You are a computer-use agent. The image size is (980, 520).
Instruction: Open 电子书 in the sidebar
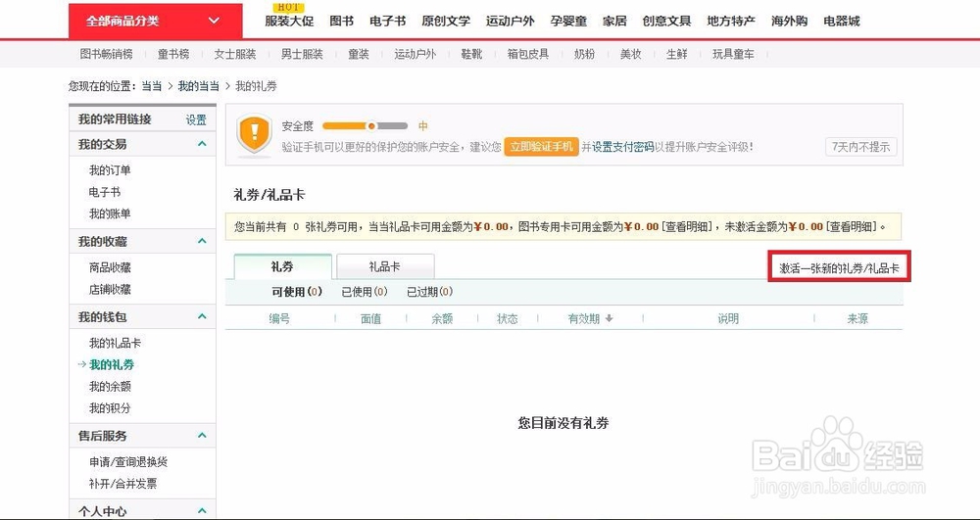point(105,192)
